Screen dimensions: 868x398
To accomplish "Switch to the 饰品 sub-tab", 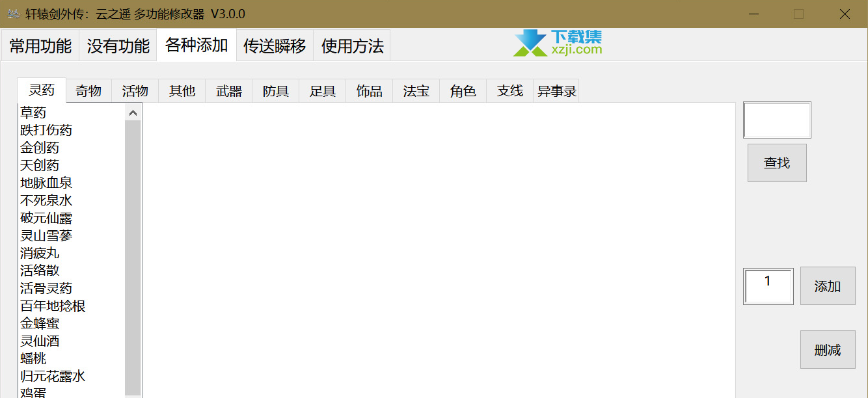I will click(x=370, y=91).
